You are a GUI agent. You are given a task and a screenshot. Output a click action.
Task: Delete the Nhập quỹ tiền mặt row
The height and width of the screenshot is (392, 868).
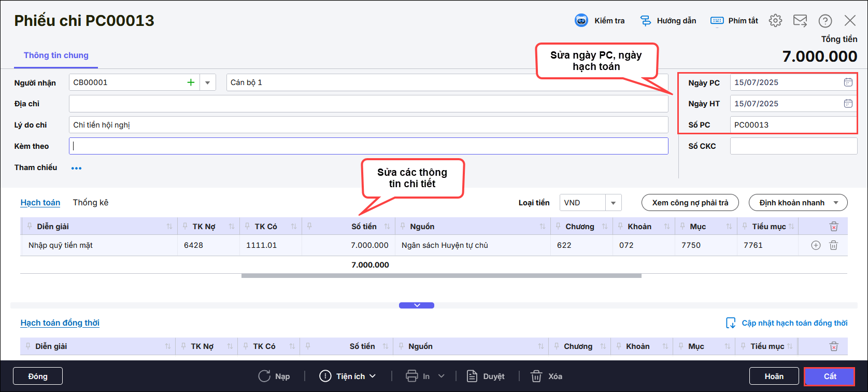tap(833, 245)
